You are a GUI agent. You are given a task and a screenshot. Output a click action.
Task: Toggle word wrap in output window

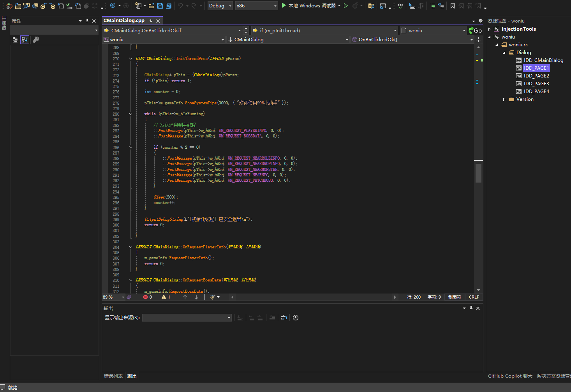284,318
